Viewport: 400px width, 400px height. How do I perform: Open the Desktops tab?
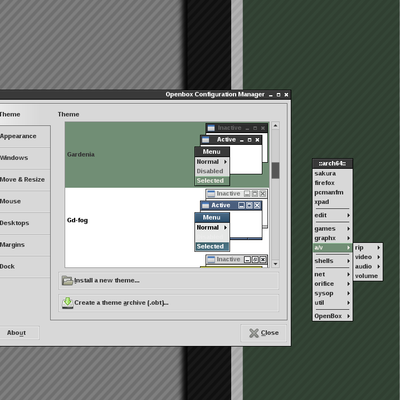pyautogui.click(x=25, y=223)
